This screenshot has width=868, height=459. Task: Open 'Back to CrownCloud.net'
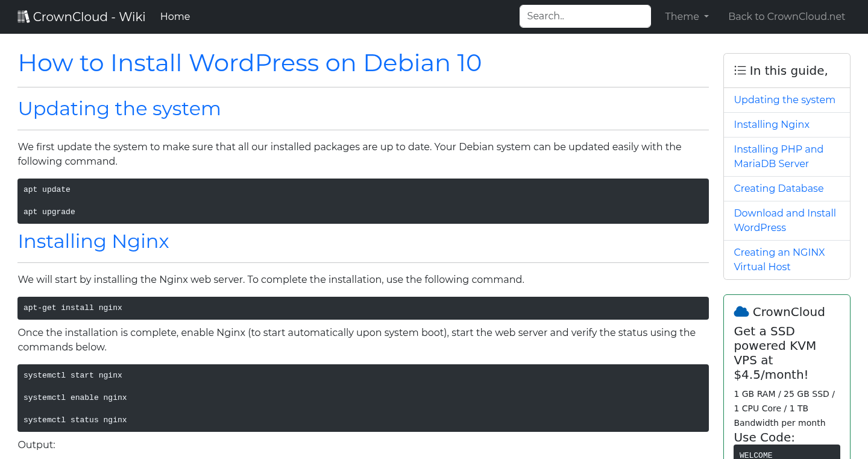tap(787, 16)
